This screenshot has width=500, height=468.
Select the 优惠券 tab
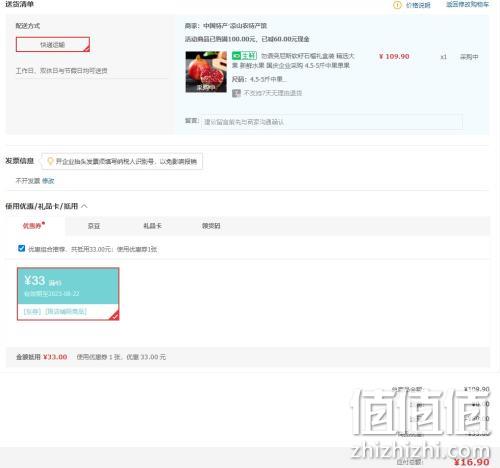point(33,226)
